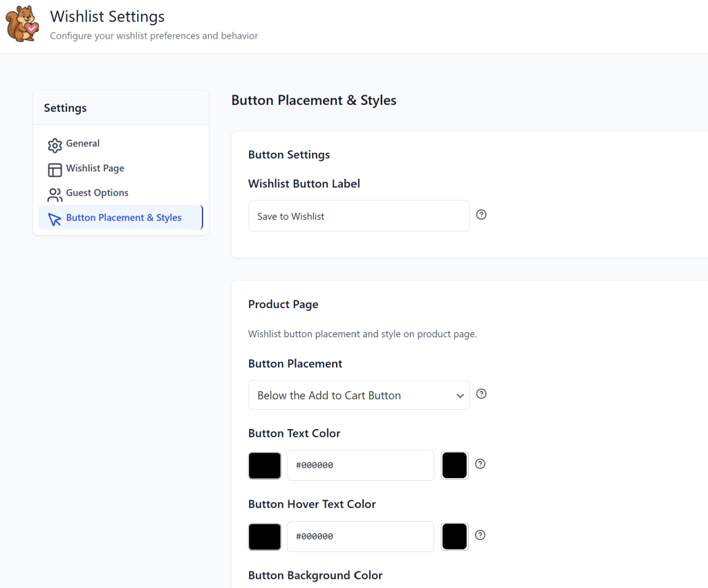Open help tooltip for Button Hover Text Color

click(481, 535)
